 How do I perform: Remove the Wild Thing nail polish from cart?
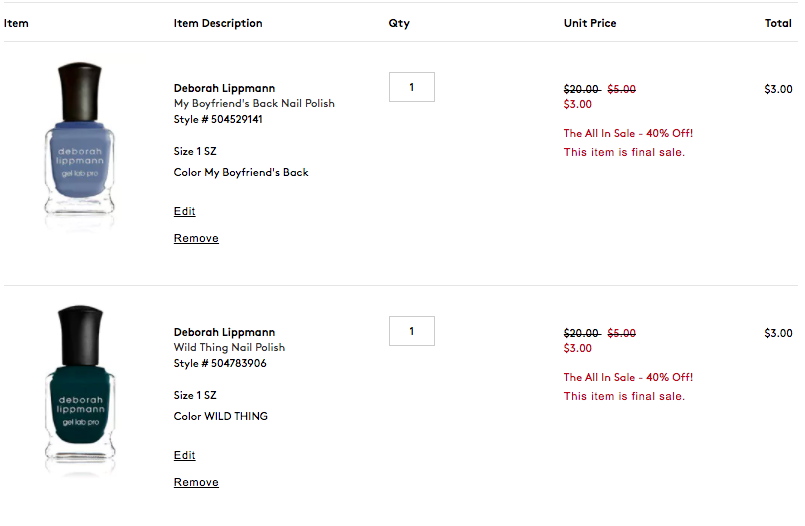196,482
